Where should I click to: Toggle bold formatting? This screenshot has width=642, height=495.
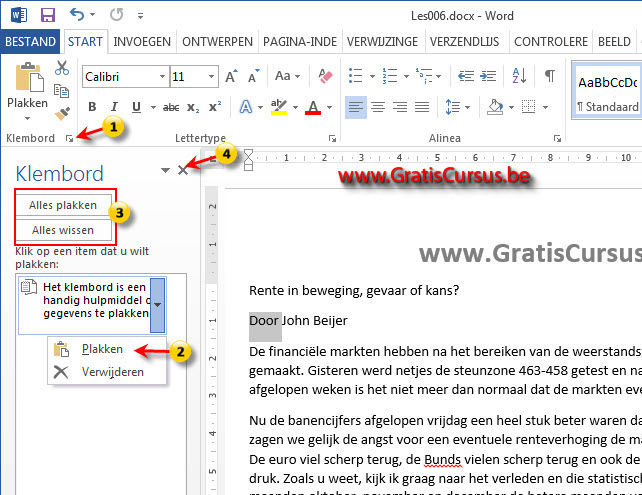coord(92,107)
